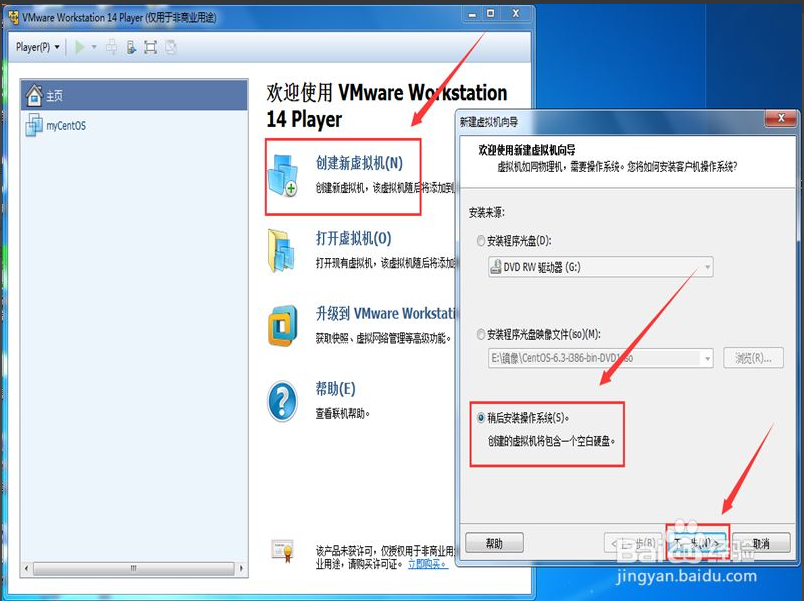Click the 帮助 button in wizard
This screenshot has height=601, width=804.
click(494, 543)
